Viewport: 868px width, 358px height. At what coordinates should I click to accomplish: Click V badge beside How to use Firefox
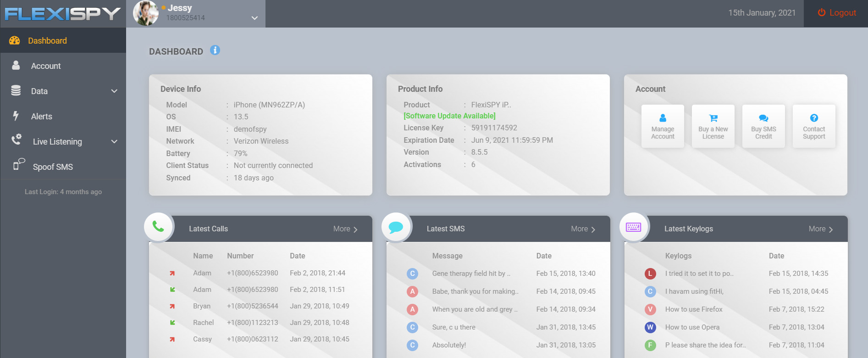point(650,309)
